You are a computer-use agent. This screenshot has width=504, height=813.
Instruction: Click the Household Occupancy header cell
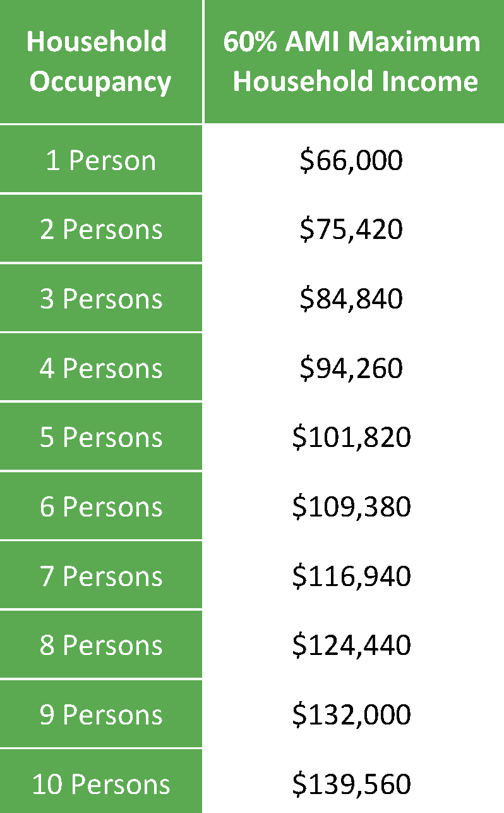click(x=100, y=61)
